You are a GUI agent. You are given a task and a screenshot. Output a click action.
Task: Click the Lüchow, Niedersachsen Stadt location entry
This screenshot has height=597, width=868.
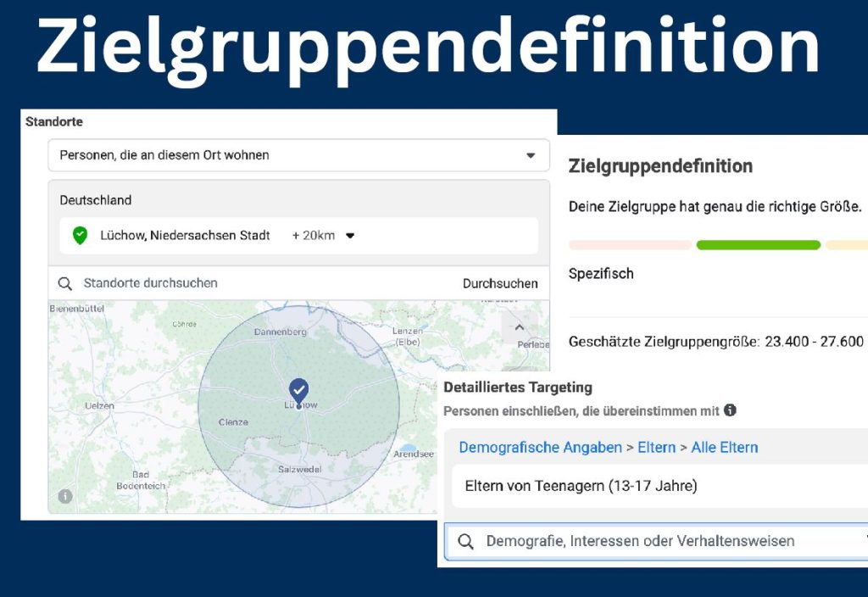[x=185, y=236]
